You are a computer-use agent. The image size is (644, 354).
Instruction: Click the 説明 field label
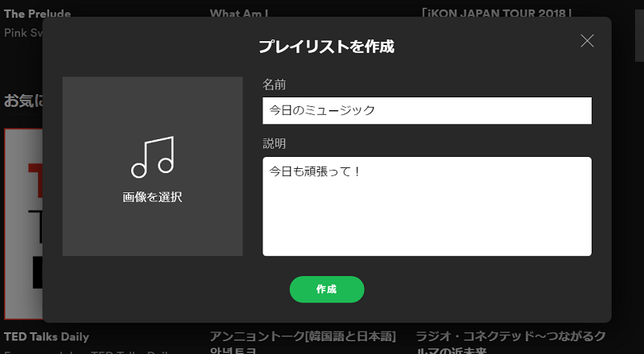point(275,144)
